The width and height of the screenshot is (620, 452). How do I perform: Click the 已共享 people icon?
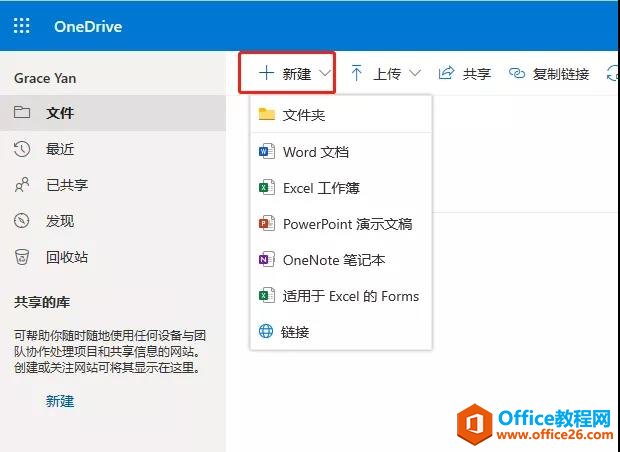[x=22, y=185]
